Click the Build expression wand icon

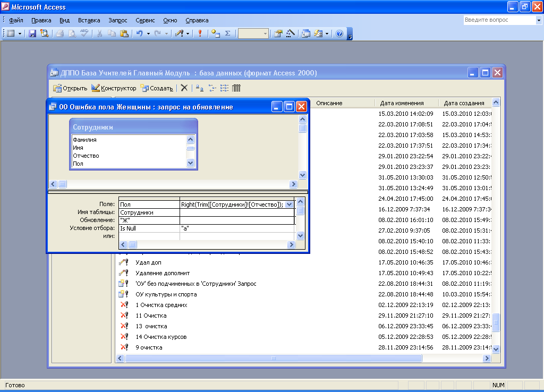pos(291,33)
